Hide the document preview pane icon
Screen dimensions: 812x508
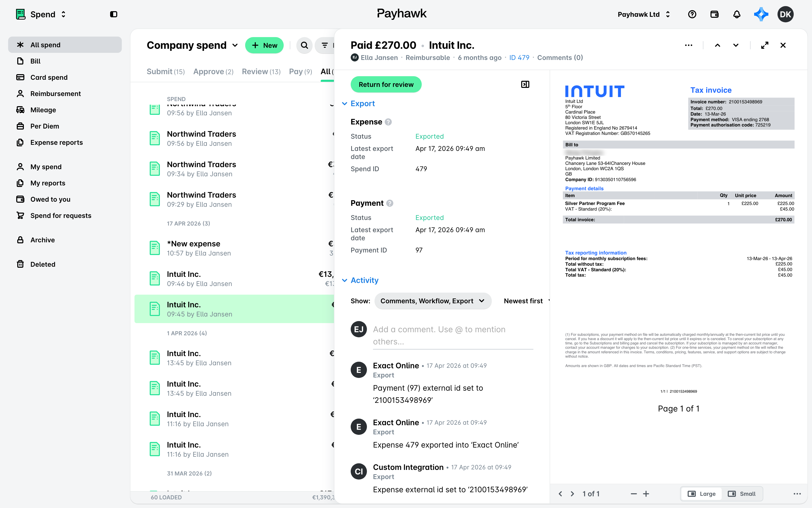pyautogui.click(x=525, y=84)
